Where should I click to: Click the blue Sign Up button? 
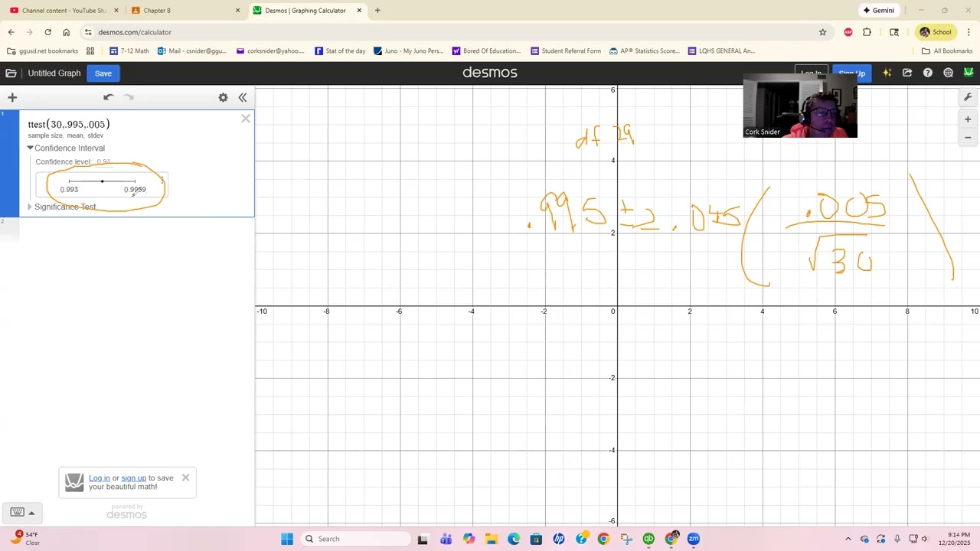[851, 73]
